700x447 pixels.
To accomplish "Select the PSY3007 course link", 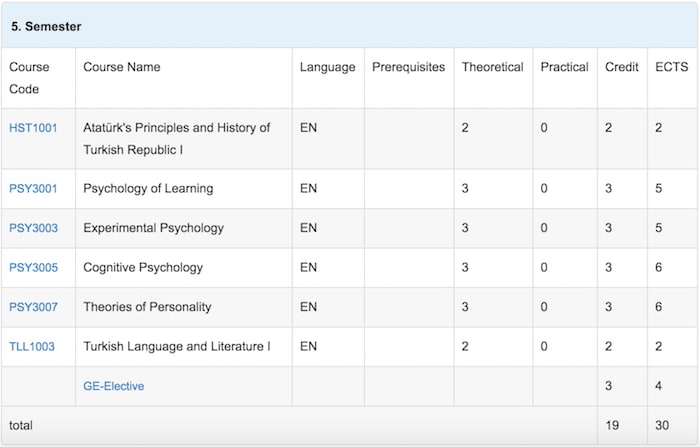I will (33, 307).
